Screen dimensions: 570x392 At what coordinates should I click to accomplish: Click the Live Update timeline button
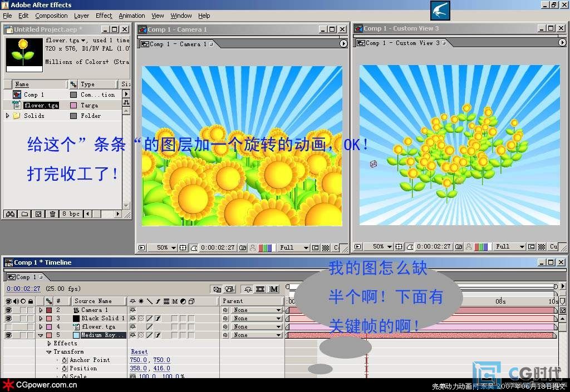(x=217, y=289)
